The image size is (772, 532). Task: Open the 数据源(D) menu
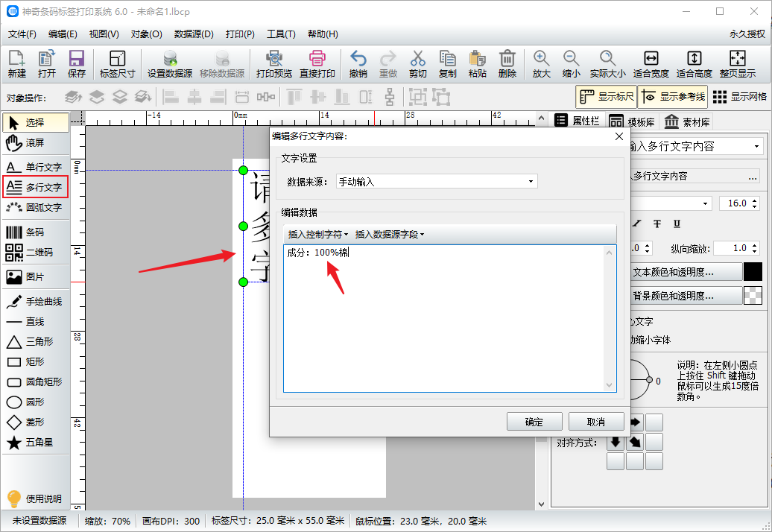point(194,34)
